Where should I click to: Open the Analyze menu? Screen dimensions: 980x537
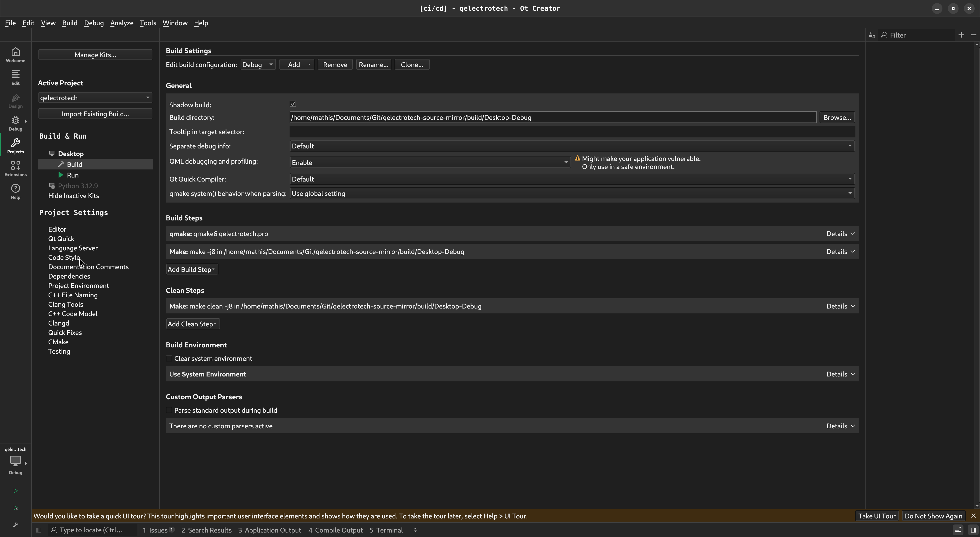[122, 23]
